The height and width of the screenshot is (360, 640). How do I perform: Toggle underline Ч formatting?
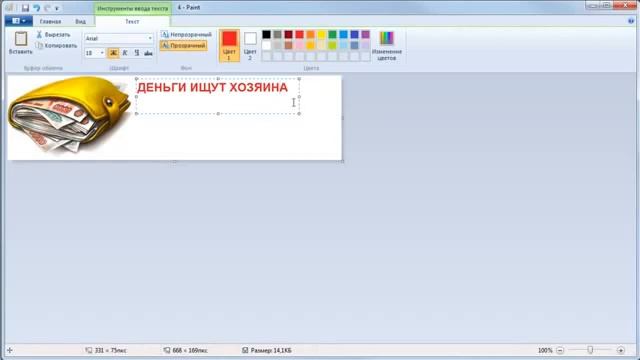[x=137, y=53]
